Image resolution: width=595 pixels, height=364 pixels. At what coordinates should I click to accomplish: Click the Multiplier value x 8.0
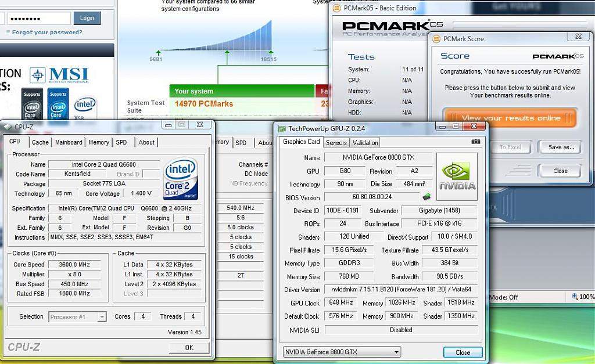point(74,274)
